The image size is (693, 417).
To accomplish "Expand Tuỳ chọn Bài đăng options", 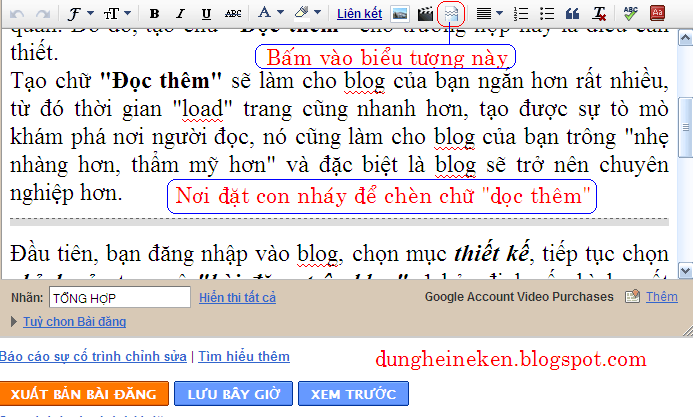I will pyautogui.click(x=74, y=322).
